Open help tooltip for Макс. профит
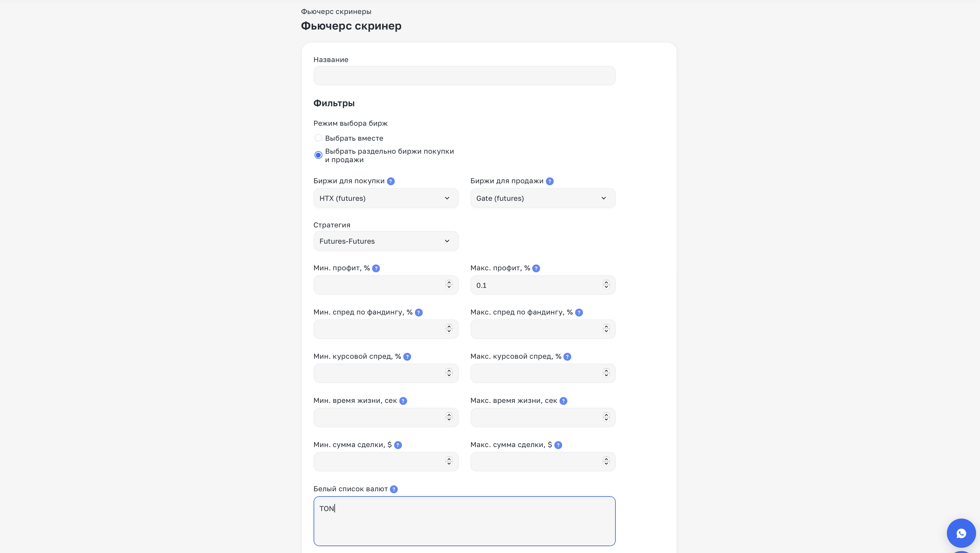The image size is (980, 553). coord(536,268)
